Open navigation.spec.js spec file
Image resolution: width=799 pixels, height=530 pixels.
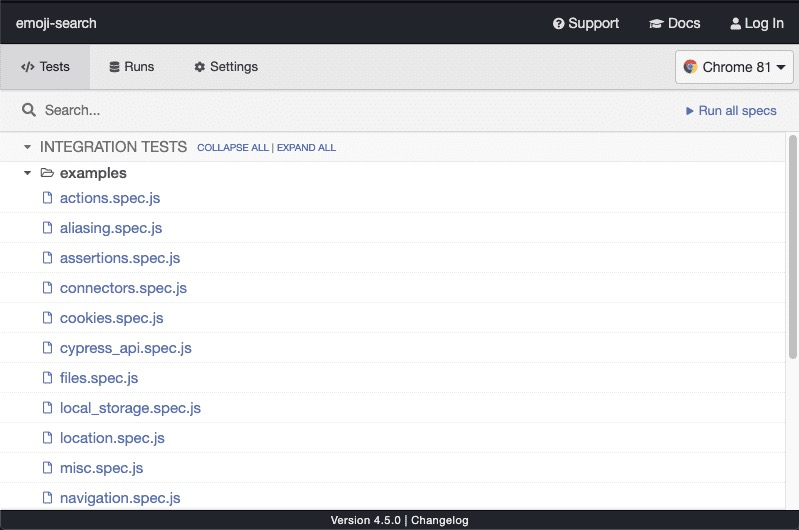(120, 498)
